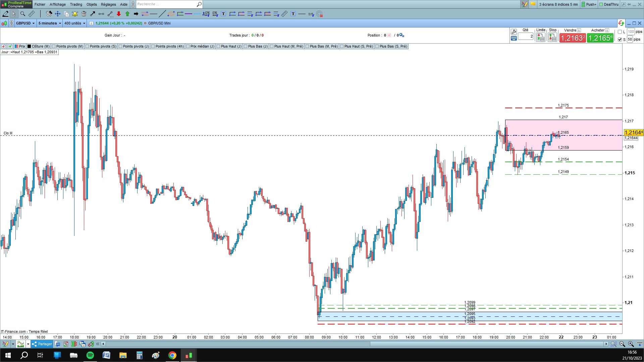Toggle Points pivots (J) checkbox
Viewport: 644px width, 362px height.
click(120, 46)
